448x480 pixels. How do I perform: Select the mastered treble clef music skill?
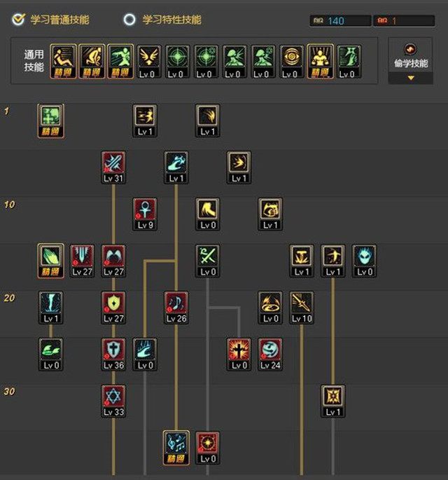[176, 448]
